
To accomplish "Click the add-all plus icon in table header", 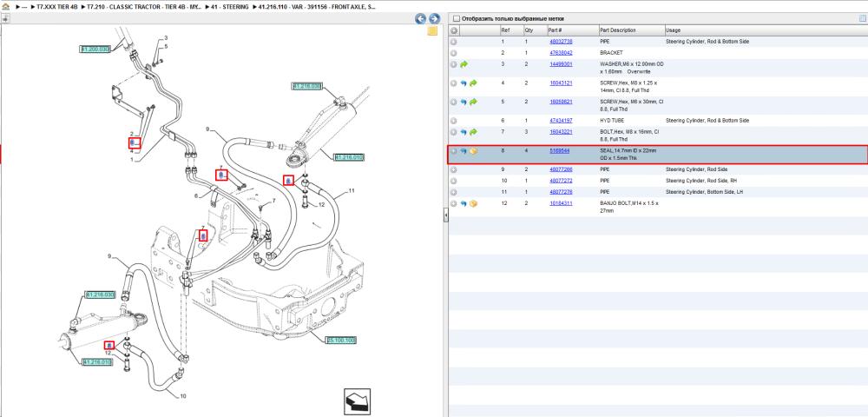I will point(453,30).
